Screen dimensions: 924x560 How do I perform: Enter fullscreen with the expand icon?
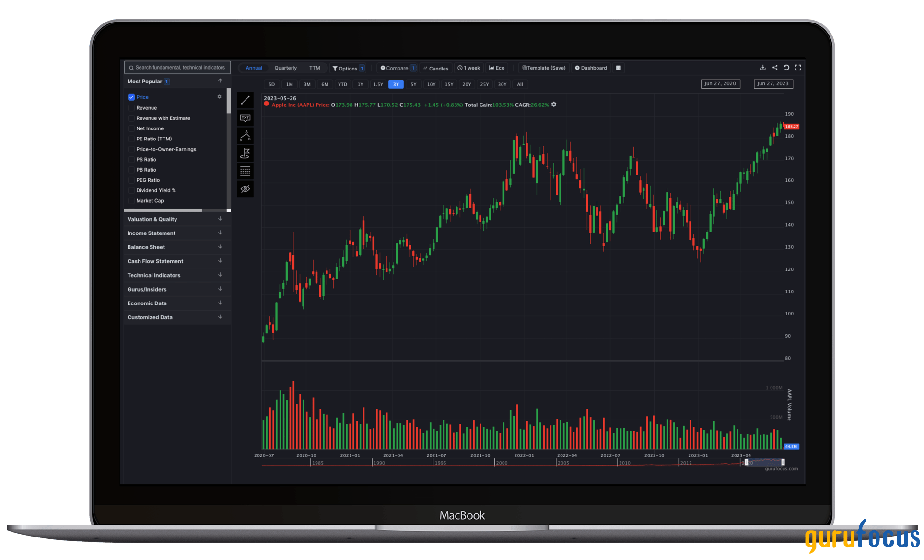[x=797, y=68]
